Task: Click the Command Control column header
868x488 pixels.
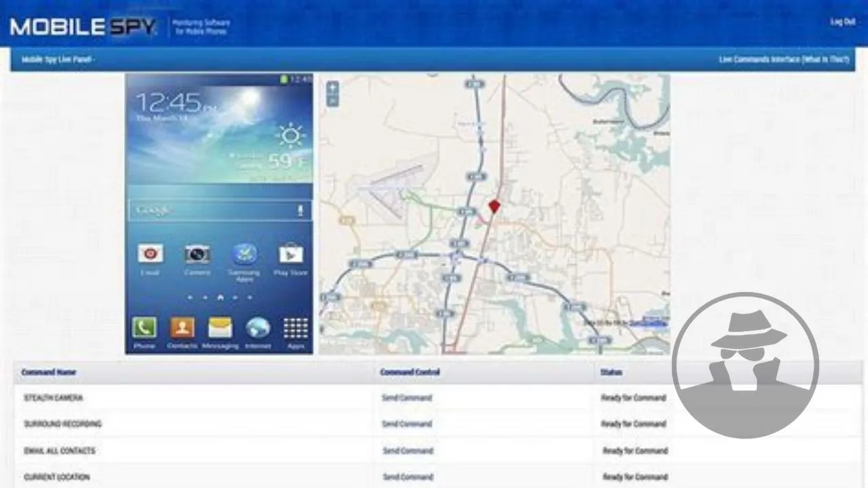Action: (x=410, y=372)
